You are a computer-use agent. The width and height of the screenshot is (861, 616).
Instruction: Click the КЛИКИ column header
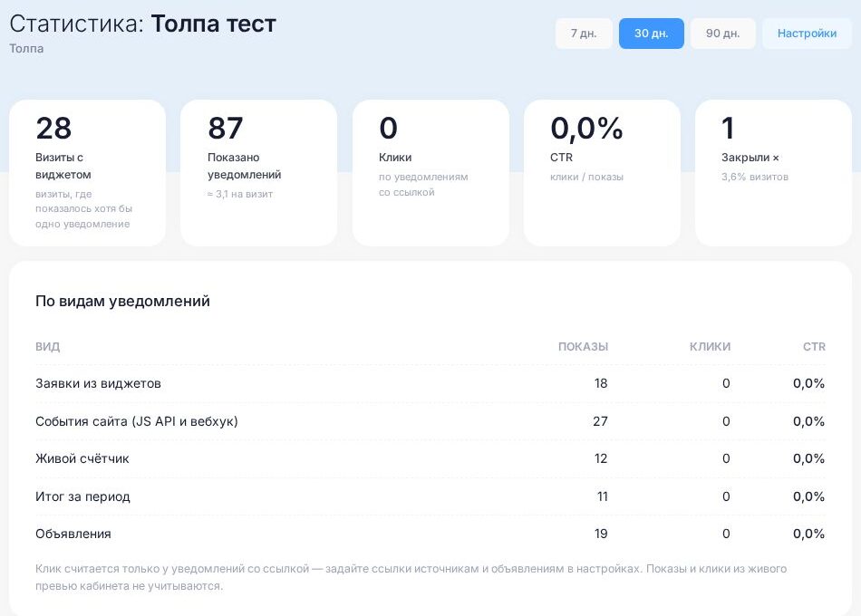(710, 346)
